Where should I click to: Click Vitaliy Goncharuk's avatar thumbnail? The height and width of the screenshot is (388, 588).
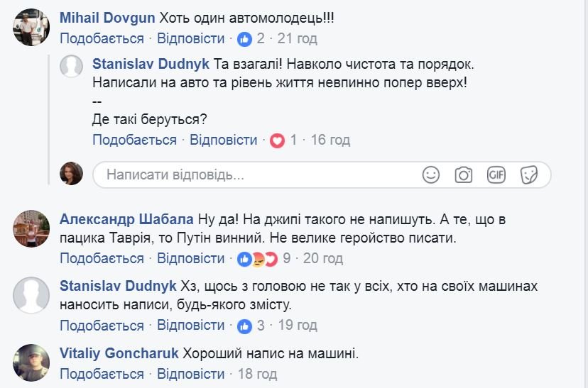click(x=31, y=362)
